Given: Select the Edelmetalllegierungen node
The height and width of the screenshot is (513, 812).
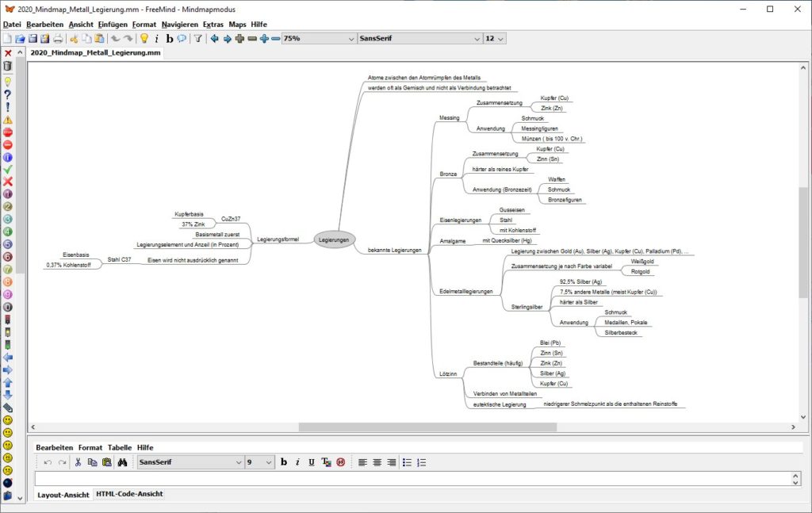Looking at the screenshot, I should pyautogui.click(x=466, y=292).
